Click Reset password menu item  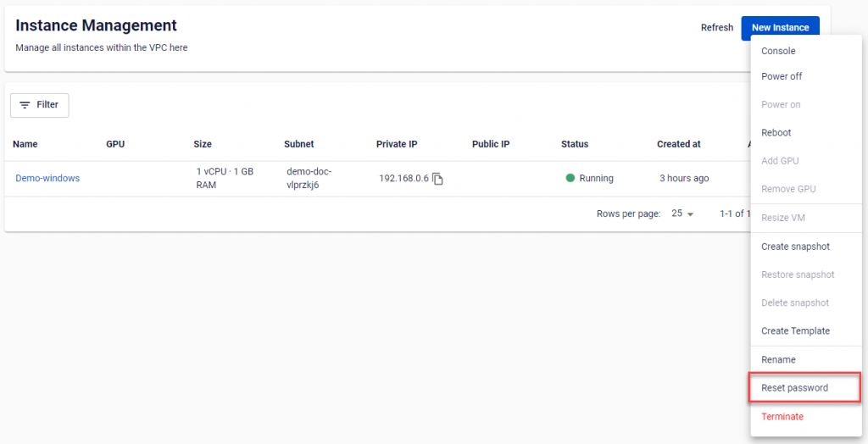tap(794, 388)
